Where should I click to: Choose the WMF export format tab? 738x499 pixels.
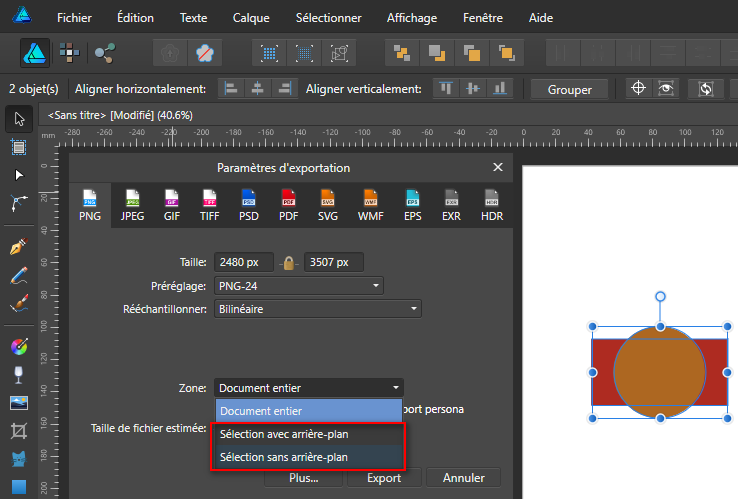click(x=370, y=205)
